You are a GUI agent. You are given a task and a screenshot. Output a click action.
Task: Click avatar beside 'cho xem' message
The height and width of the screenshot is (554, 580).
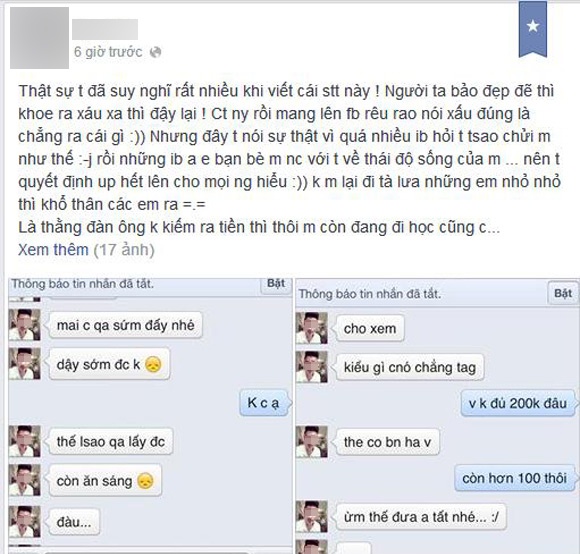311,328
